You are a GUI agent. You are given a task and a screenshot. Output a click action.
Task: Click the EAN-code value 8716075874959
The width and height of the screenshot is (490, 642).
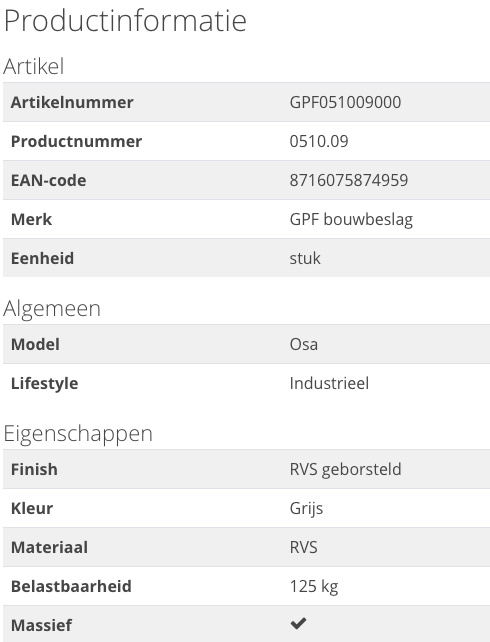click(349, 180)
